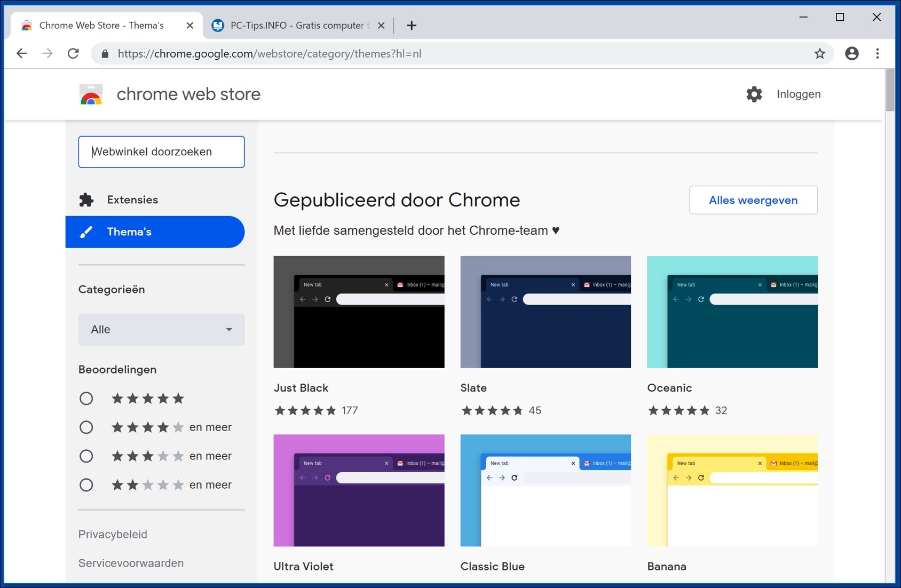The height and width of the screenshot is (588, 901).
Task: Close the Chrome Web Store tab
Action: click(189, 25)
